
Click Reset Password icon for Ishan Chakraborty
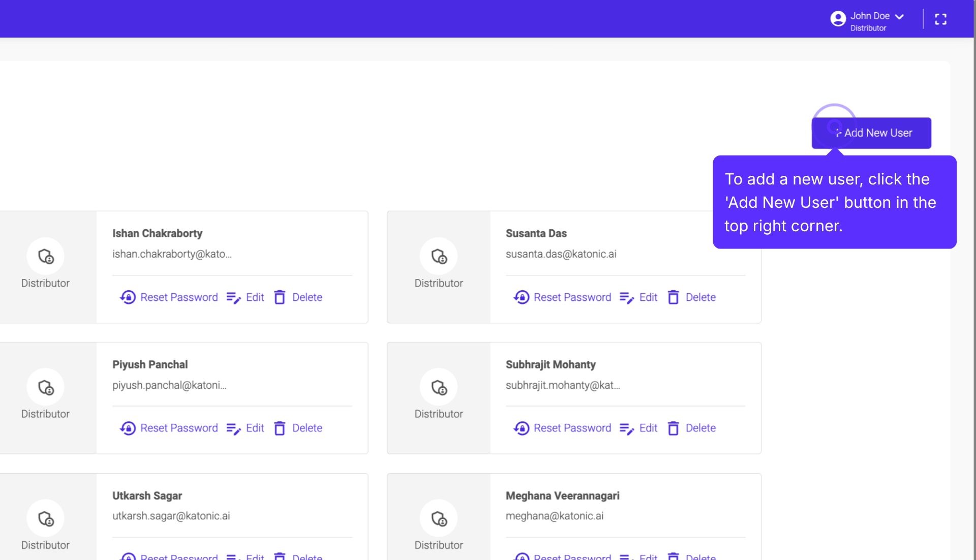(127, 297)
